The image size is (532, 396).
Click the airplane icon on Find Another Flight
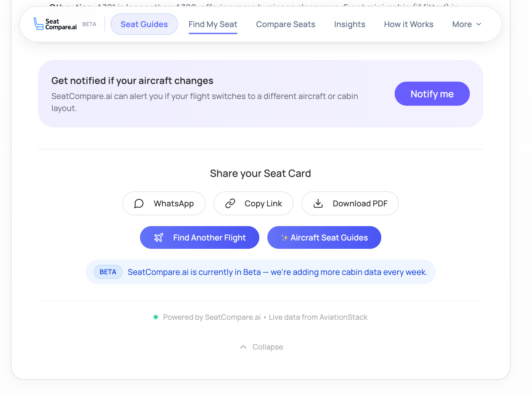(x=159, y=237)
